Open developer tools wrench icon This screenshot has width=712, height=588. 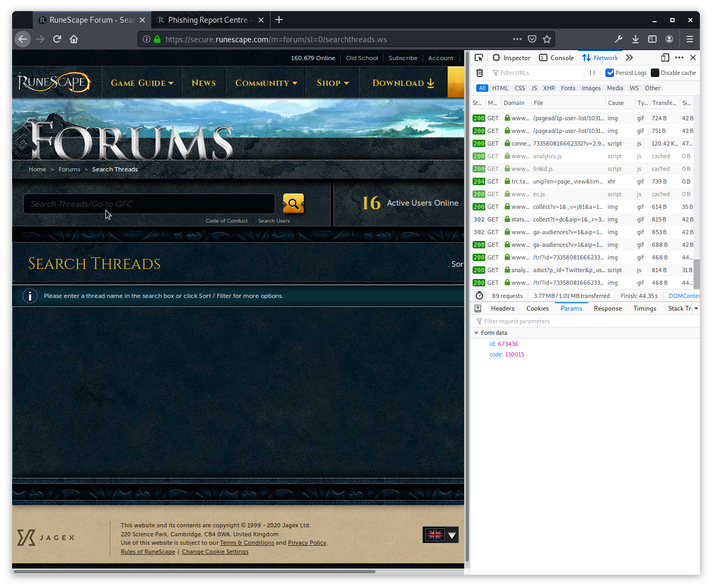tap(619, 39)
